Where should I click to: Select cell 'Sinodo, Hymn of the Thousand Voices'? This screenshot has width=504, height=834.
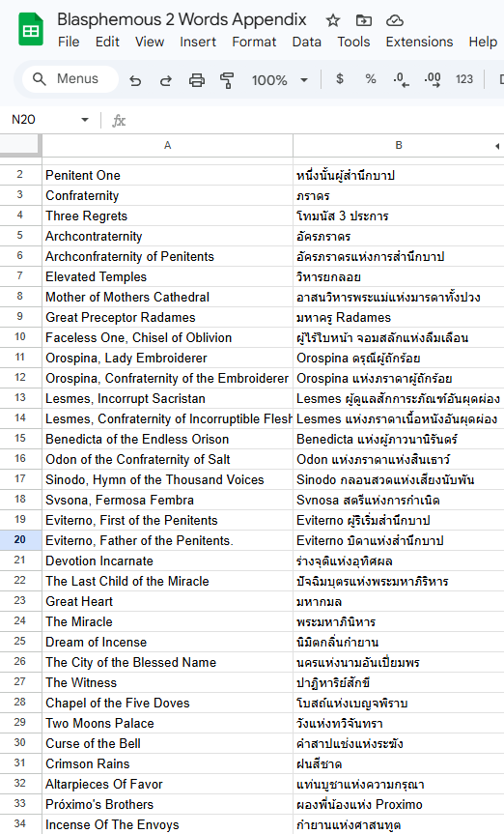coord(167,479)
